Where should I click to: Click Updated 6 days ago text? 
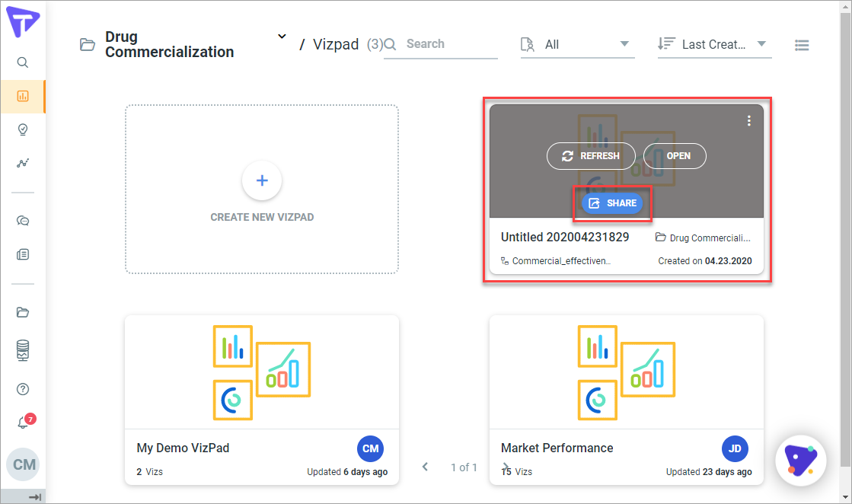347,472
